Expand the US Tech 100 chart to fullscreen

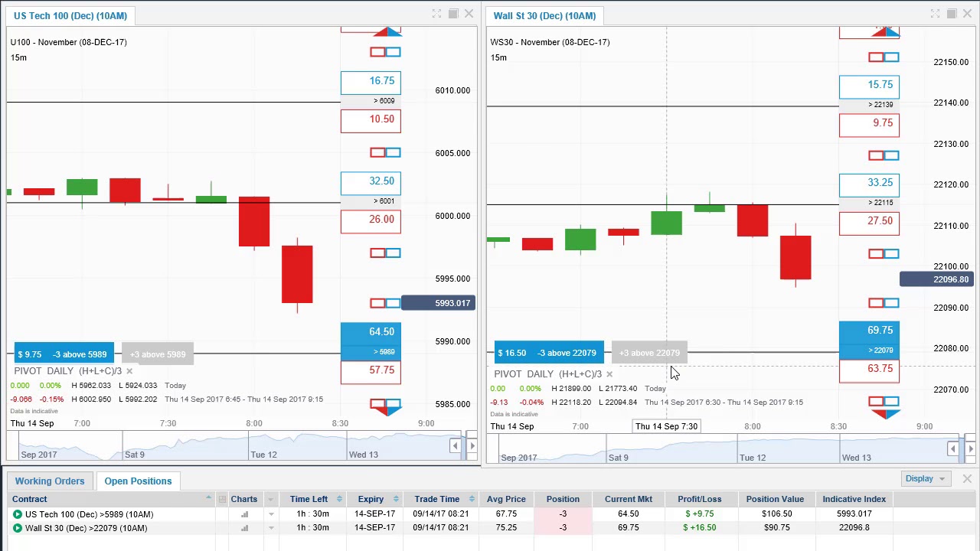[436, 14]
